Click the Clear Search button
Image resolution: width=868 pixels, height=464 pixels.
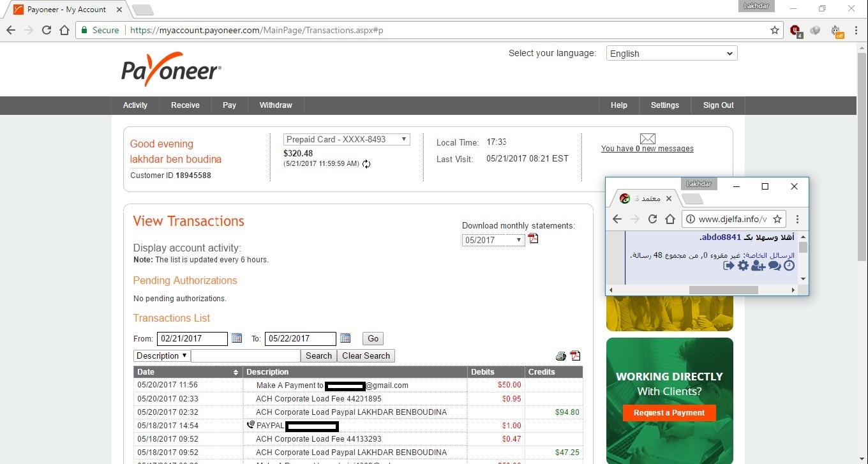[x=366, y=355]
